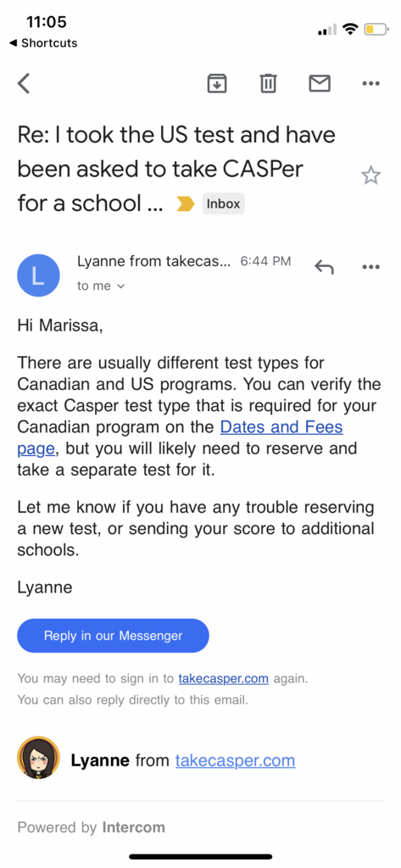Image resolution: width=401 pixels, height=868 pixels.
Task: Open takecasper.com link next to Lyanne's name
Action: pyautogui.click(x=236, y=760)
